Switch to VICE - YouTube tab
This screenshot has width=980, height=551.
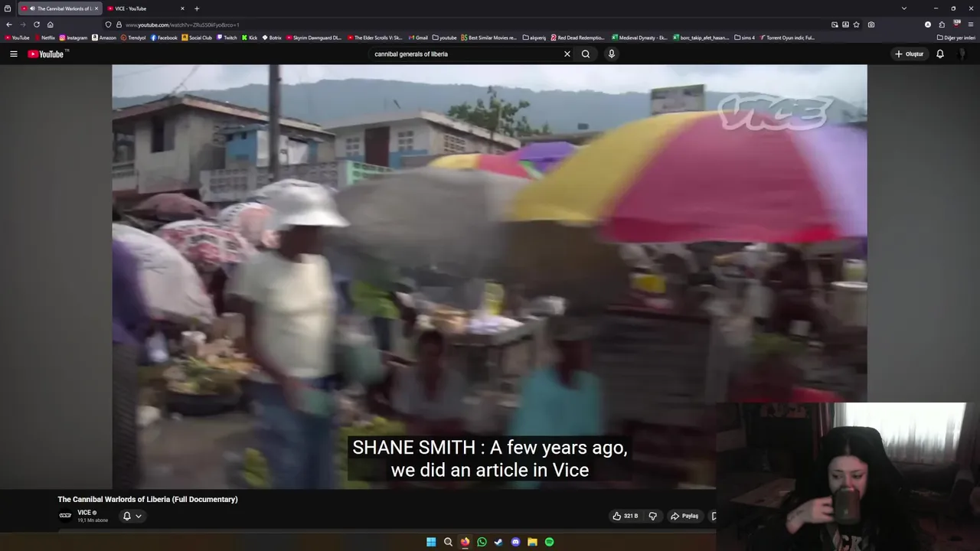[144, 8]
